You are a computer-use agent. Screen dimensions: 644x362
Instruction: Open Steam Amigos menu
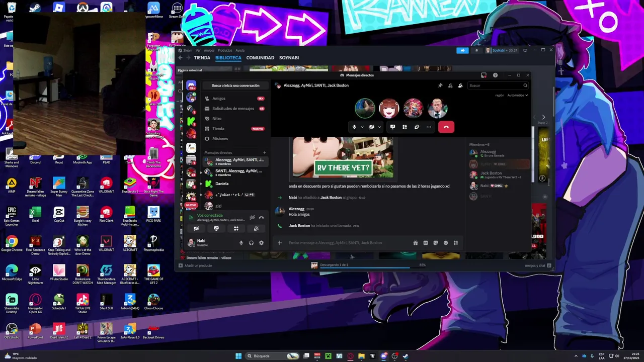pyautogui.click(x=209, y=50)
